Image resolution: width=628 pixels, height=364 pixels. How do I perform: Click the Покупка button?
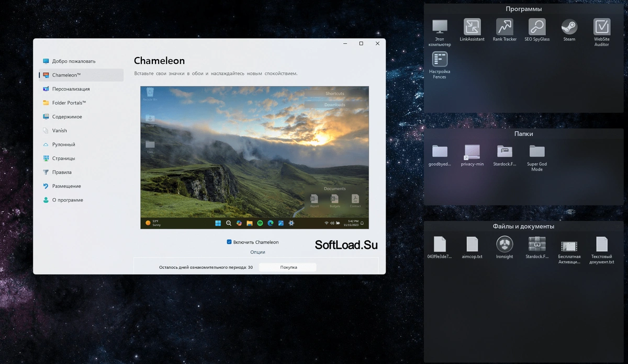pos(288,267)
